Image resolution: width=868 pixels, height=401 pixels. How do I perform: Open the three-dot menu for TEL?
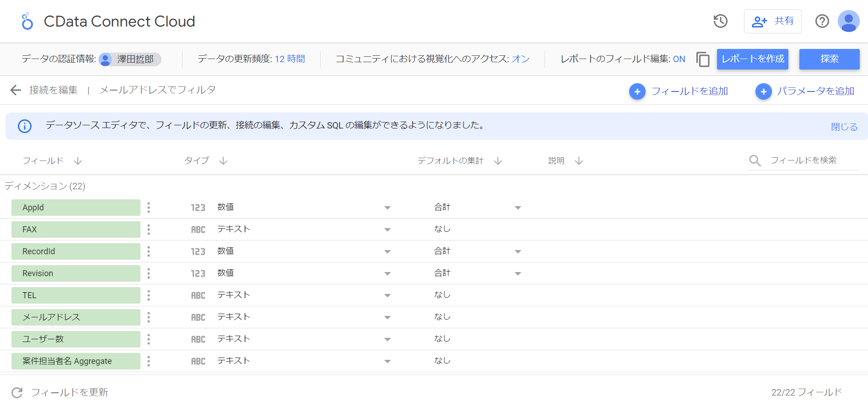tap(149, 295)
